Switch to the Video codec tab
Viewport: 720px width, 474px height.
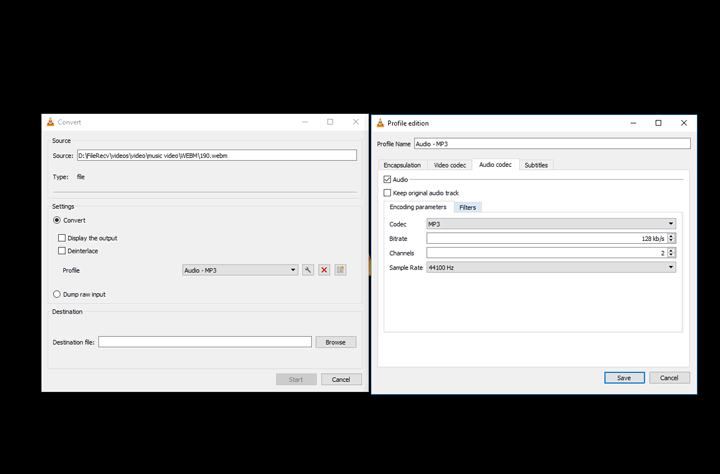click(x=450, y=165)
